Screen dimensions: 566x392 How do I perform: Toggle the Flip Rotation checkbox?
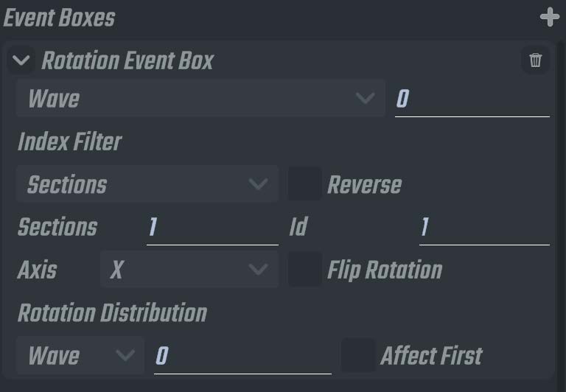[304, 269]
